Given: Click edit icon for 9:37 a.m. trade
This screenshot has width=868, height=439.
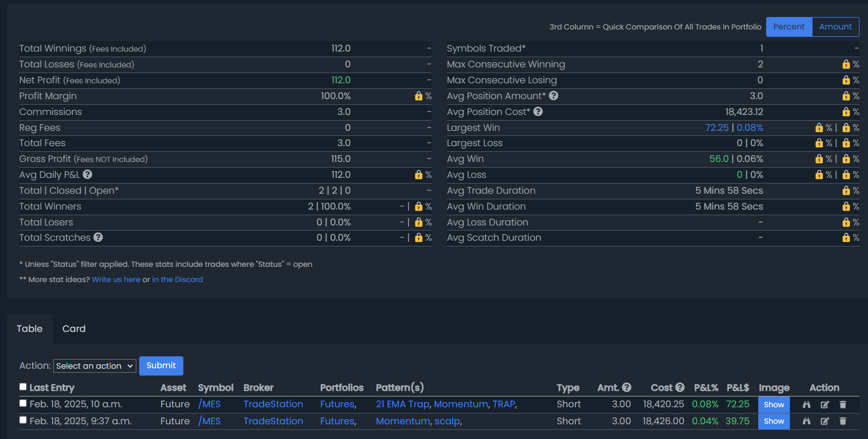Looking at the screenshot, I should [x=825, y=421].
